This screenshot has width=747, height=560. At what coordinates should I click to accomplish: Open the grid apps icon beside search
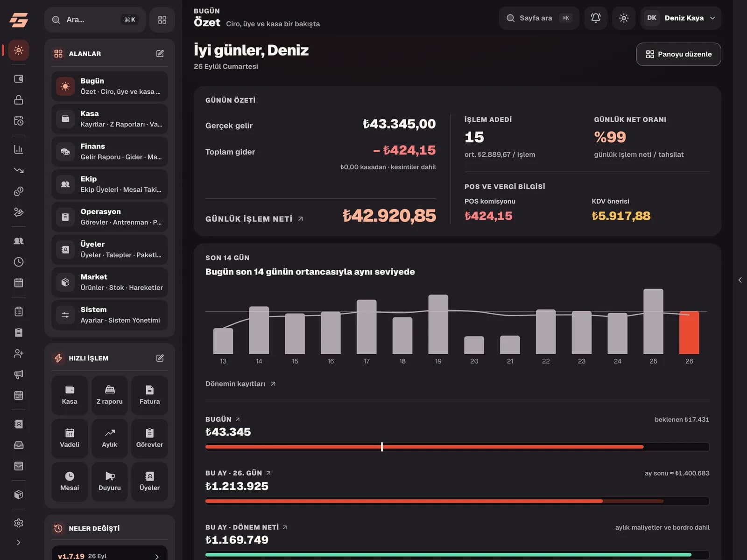pos(162,20)
